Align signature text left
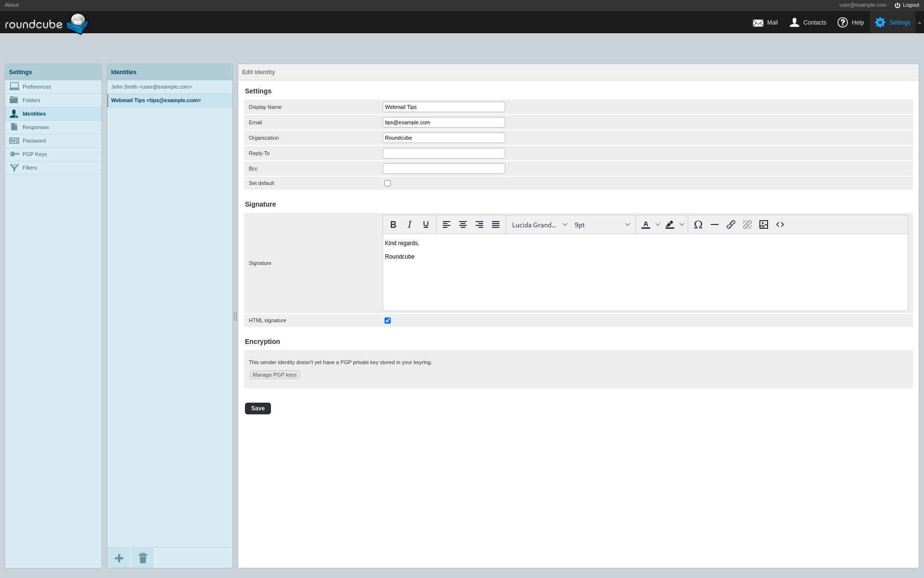The width and height of the screenshot is (924, 578). click(447, 224)
